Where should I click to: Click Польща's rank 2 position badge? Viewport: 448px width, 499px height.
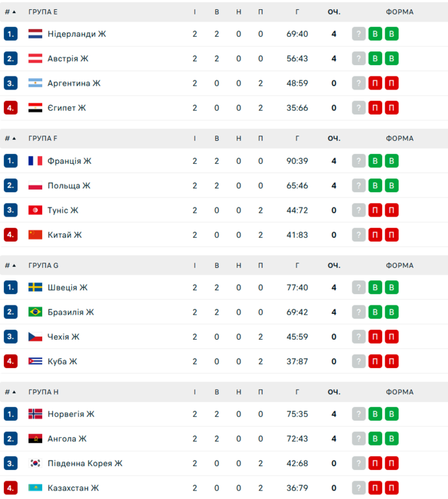pyautogui.click(x=11, y=186)
